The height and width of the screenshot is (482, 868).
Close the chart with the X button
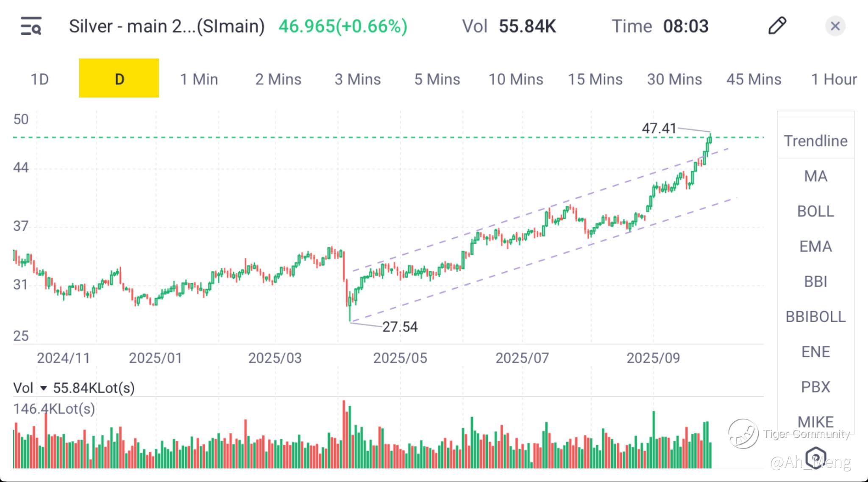tap(835, 26)
